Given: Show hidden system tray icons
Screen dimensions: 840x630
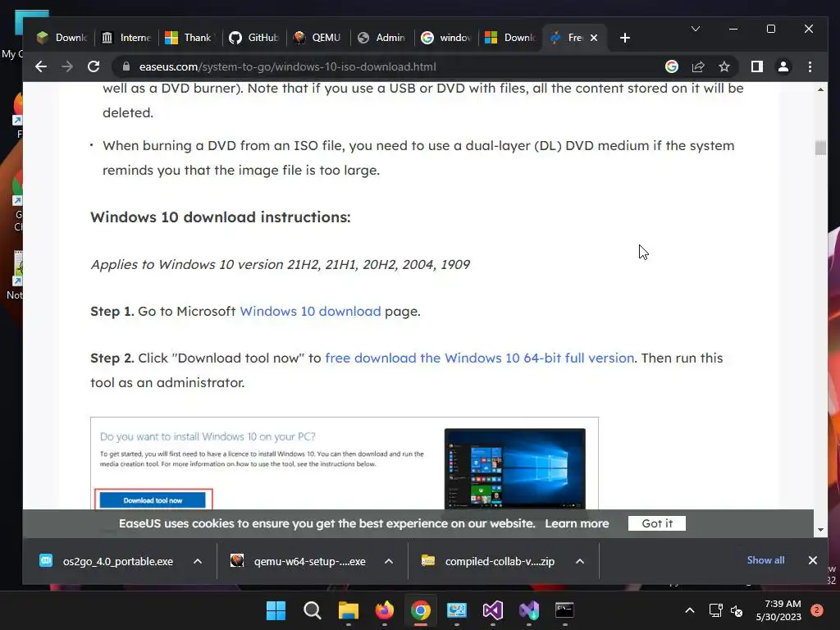Looking at the screenshot, I should [x=690, y=610].
